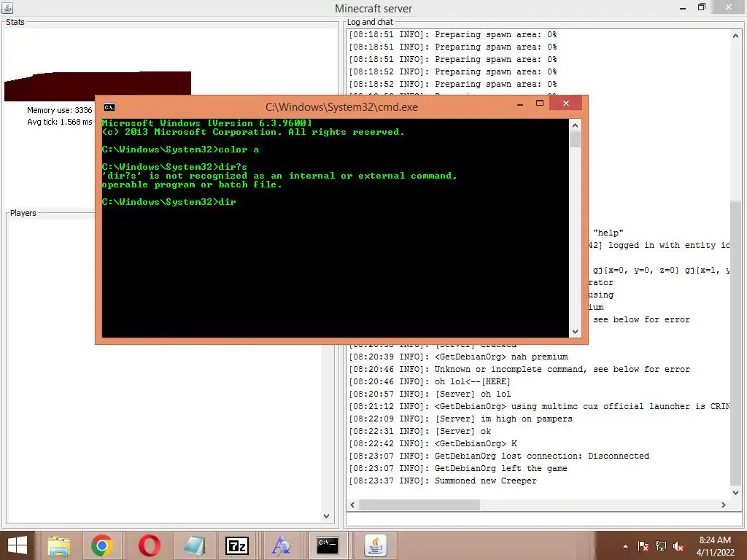Click log line '<GetDebianOrg> nah premium'
The width and height of the screenshot is (747, 560).
tap(458, 357)
